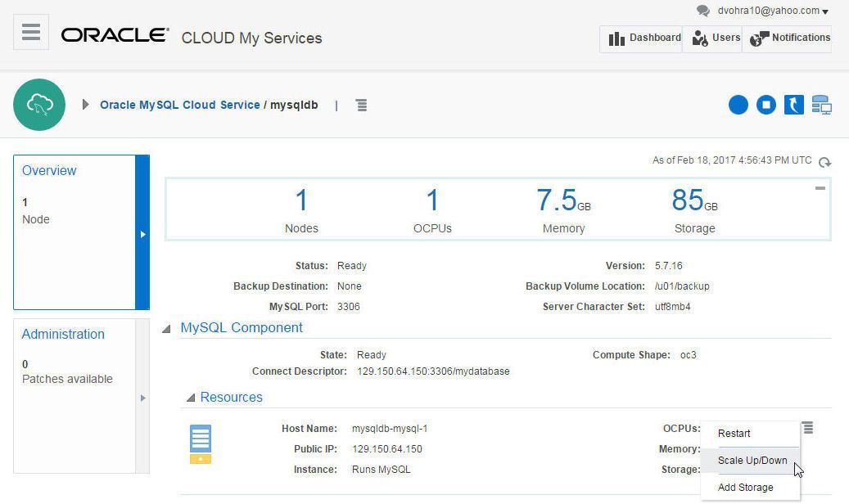Click the restart service arrow icon

pos(794,105)
